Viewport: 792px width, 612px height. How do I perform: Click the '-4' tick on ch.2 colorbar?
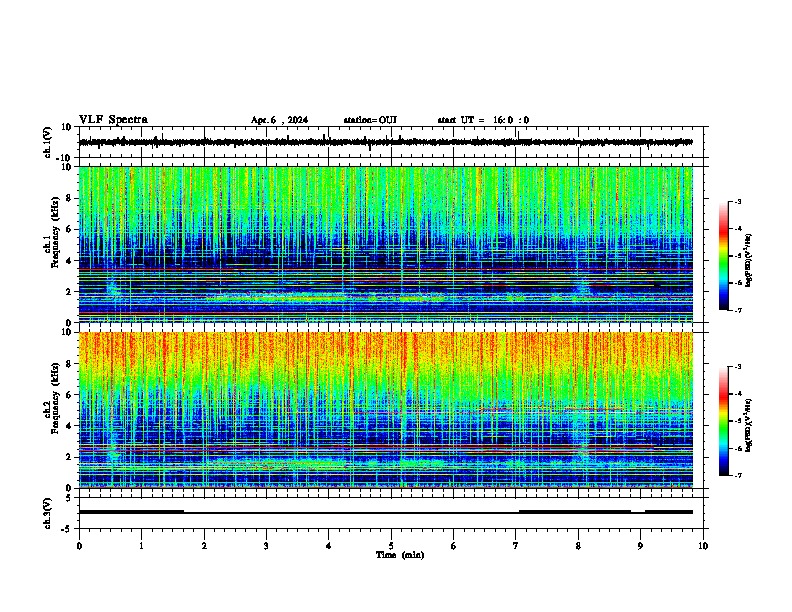coord(737,394)
